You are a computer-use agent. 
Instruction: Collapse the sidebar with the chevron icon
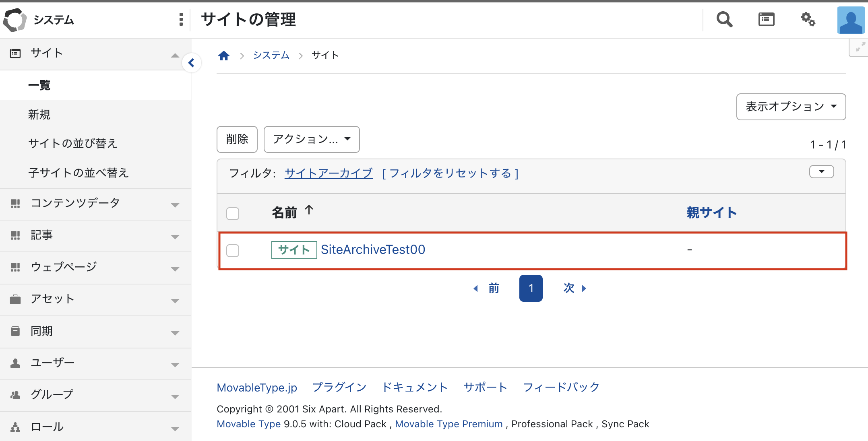pyautogui.click(x=192, y=63)
